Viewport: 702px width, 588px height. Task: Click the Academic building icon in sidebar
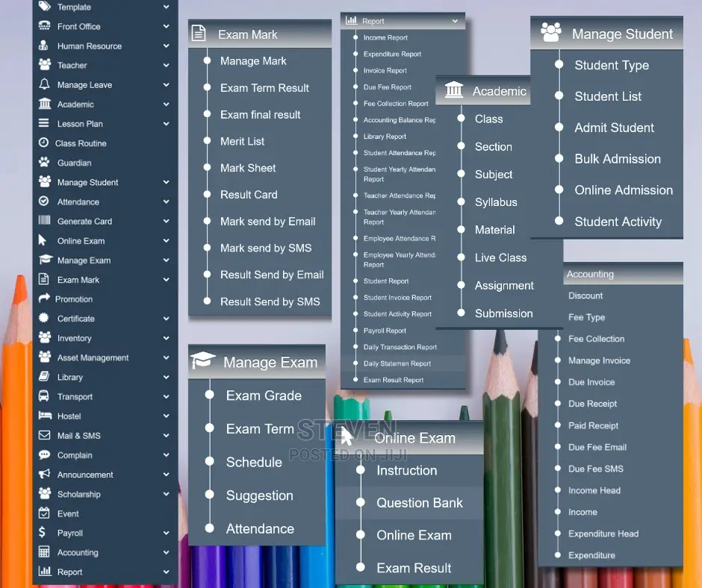[45, 104]
